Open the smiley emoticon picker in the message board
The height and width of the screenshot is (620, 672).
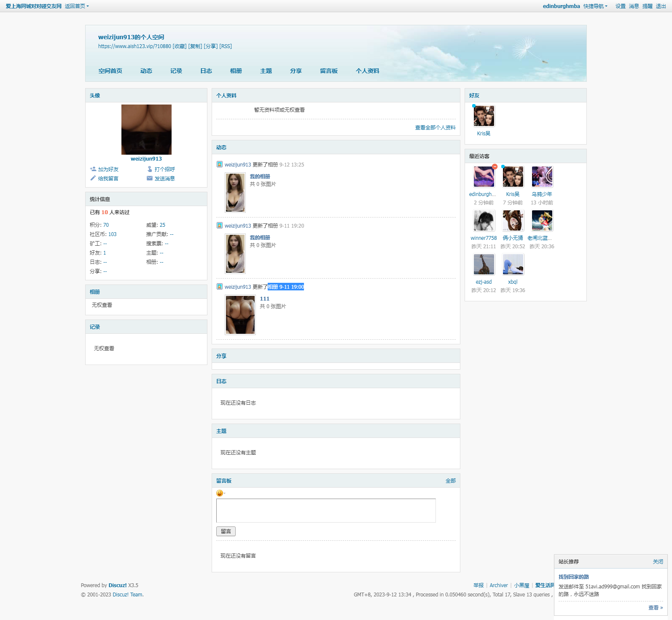pos(220,493)
